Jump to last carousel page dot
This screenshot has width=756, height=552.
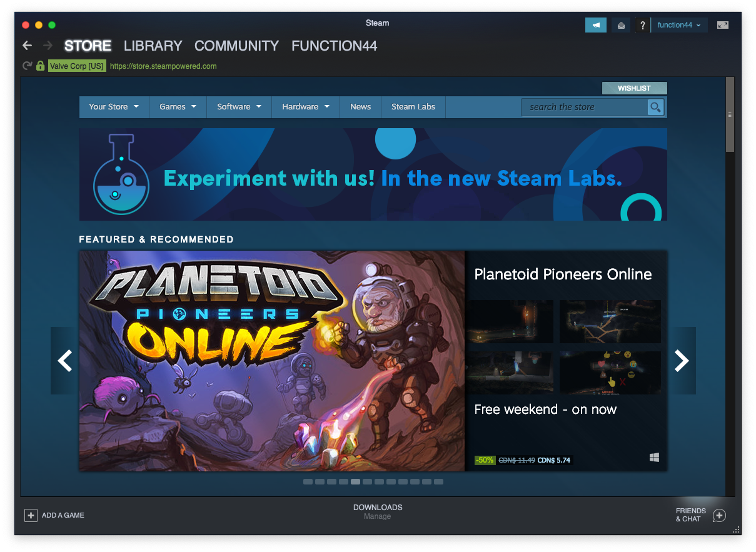(x=438, y=482)
